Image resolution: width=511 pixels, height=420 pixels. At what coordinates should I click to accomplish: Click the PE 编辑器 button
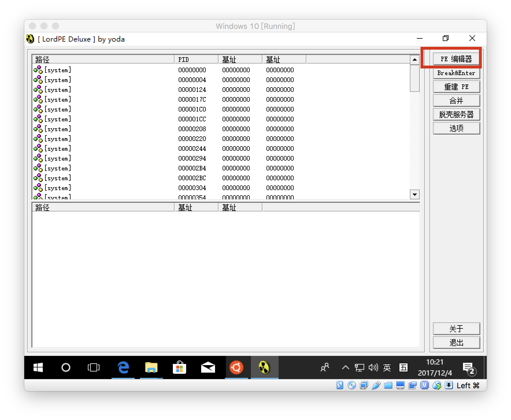click(x=456, y=59)
